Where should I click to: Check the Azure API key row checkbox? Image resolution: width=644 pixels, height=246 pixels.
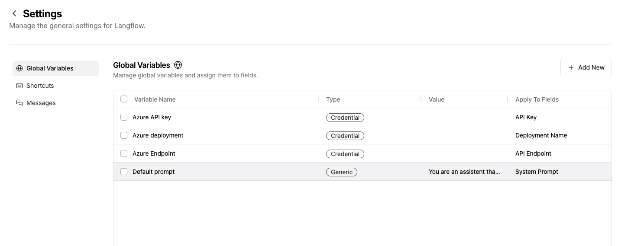[124, 117]
